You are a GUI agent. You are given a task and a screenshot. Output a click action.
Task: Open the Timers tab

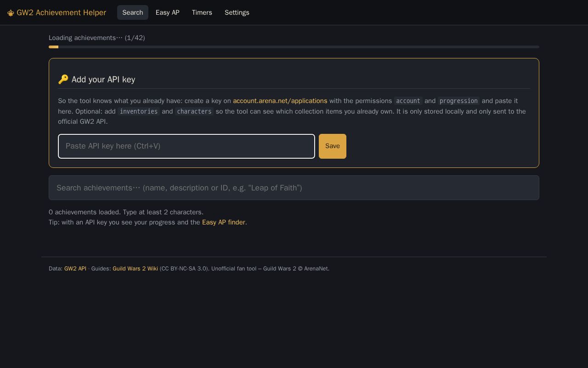pos(202,12)
